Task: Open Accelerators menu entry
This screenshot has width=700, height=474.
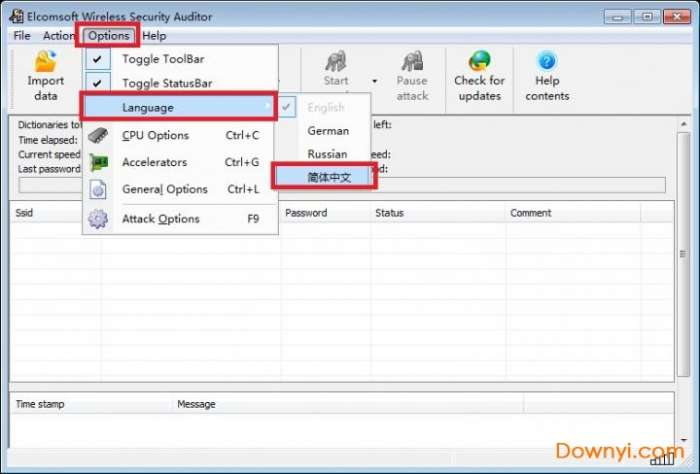Action: (180, 162)
